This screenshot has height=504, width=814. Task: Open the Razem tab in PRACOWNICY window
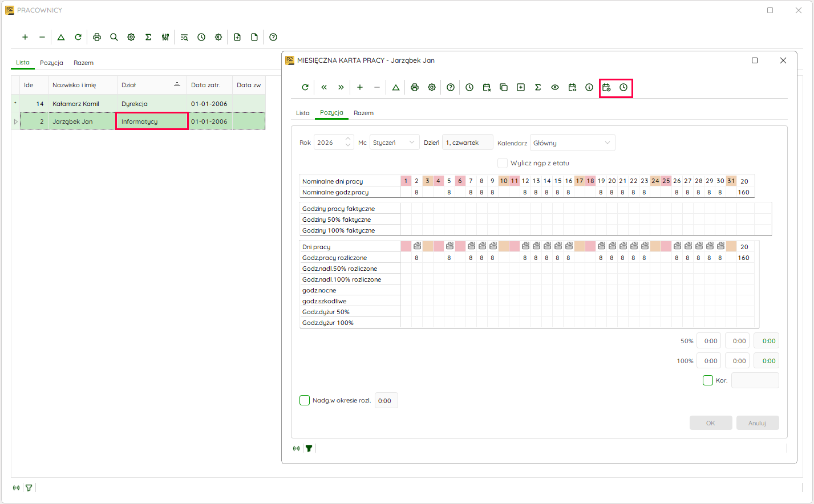[83, 63]
